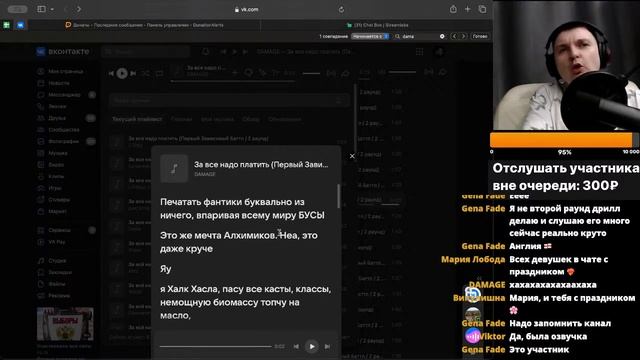Click the play icon in the VK header

point(234,52)
